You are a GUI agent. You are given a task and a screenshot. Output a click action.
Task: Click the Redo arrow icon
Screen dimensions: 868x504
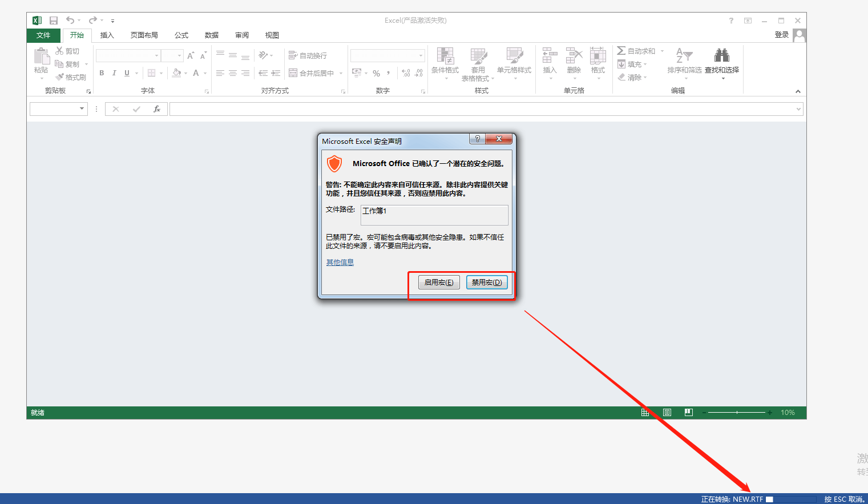(x=93, y=20)
